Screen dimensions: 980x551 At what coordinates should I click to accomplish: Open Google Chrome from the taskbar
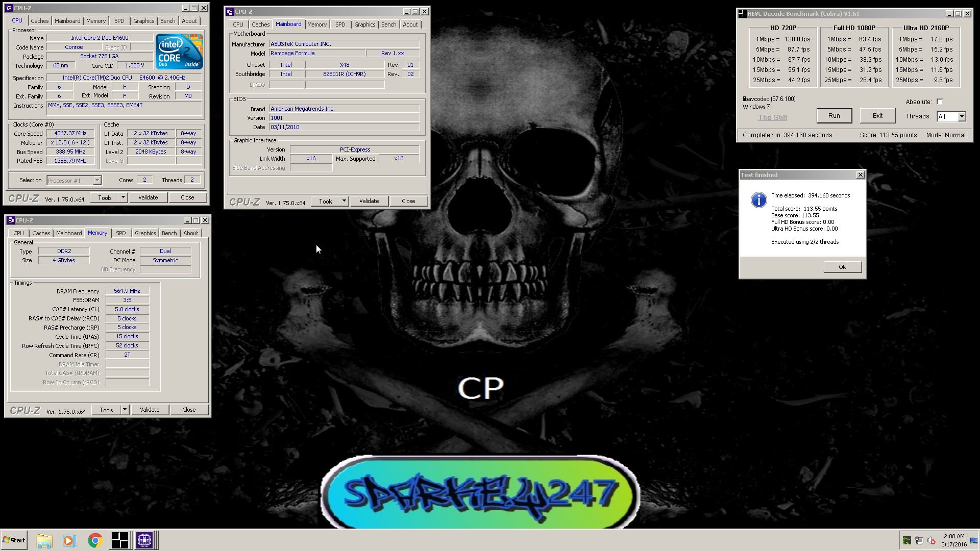point(95,540)
